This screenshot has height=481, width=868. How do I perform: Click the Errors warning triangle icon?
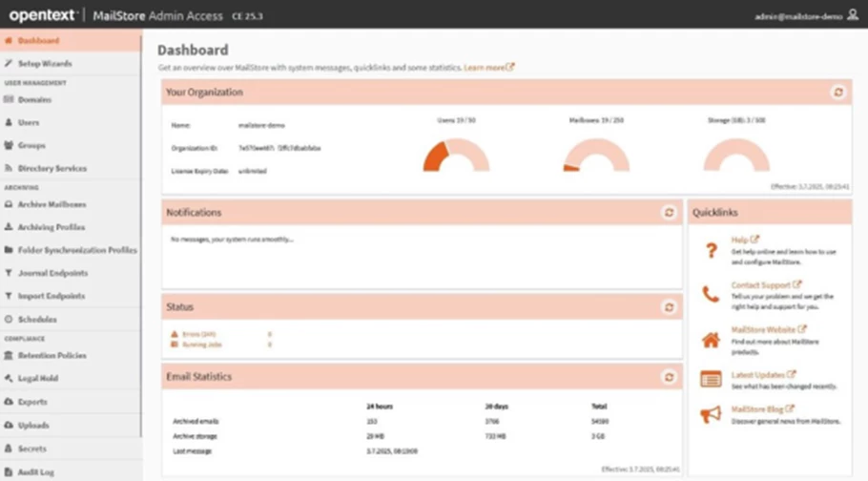[175, 334]
